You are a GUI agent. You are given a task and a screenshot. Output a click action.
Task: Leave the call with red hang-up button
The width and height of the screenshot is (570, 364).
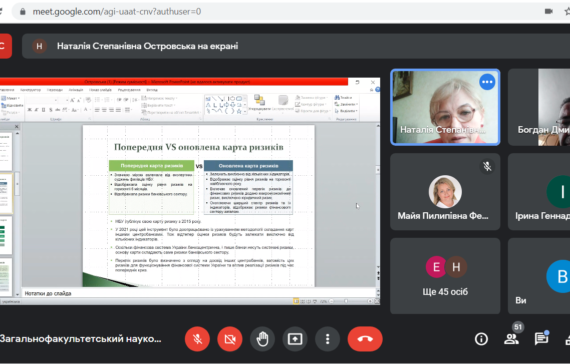coord(365,339)
